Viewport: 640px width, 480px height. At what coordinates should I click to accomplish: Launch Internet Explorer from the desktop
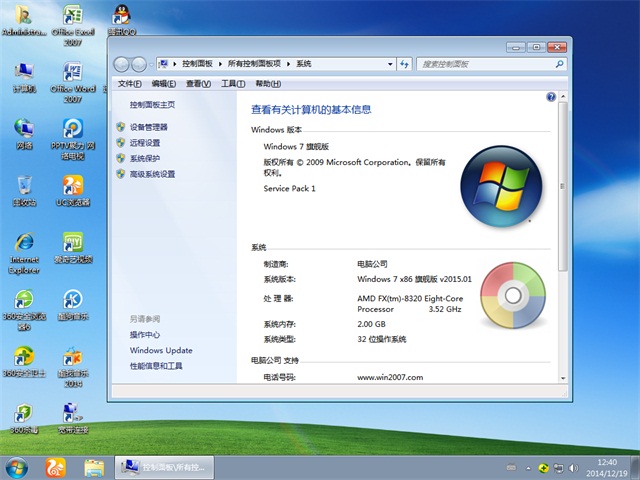(x=23, y=245)
